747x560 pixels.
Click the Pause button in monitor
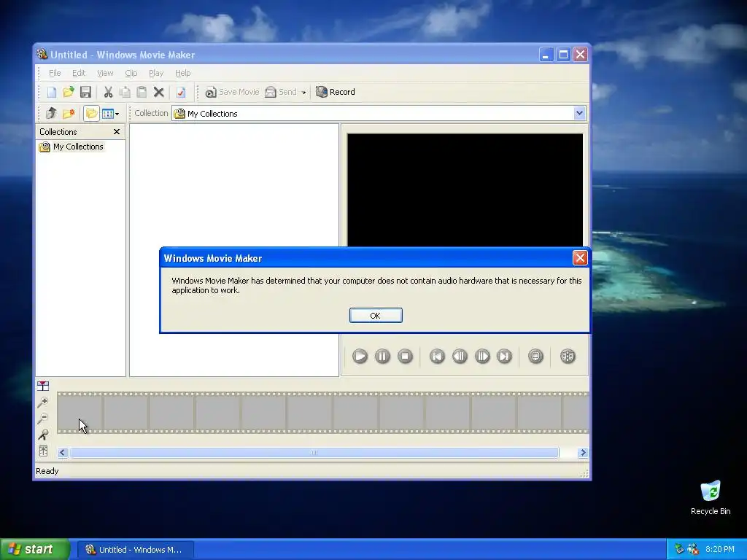pyautogui.click(x=382, y=356)
